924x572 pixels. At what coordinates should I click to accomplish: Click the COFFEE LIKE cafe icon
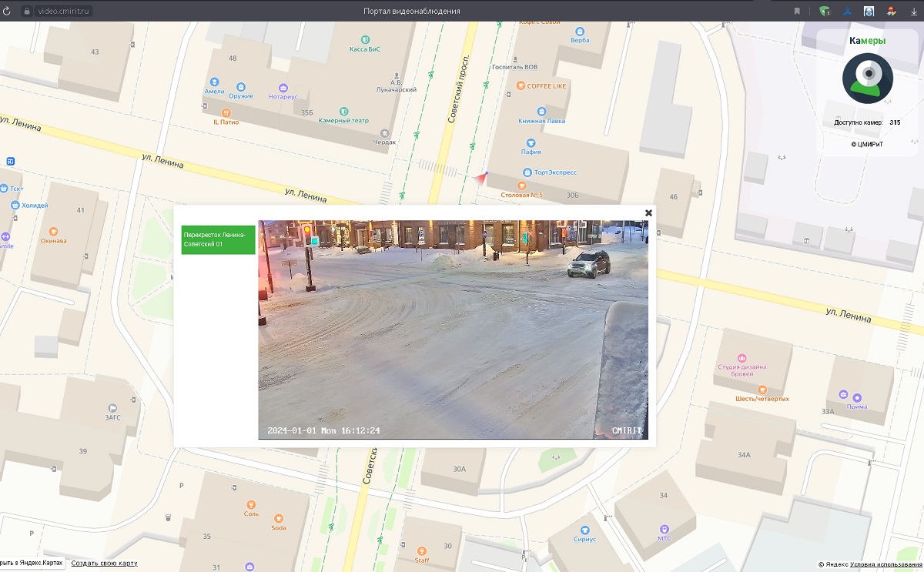pos(521,85)
